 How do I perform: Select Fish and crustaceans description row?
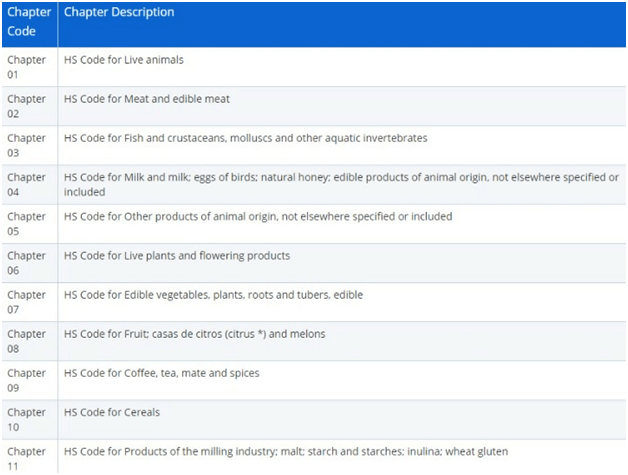pyautogui.click(x=245, y=138)
